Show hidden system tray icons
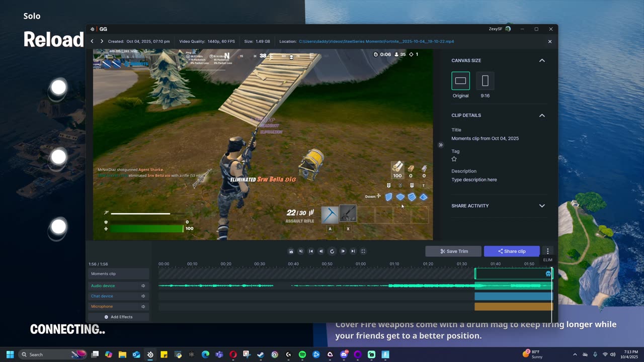The width and height of the screenshot is (644, 362). [x=575, y=354]
